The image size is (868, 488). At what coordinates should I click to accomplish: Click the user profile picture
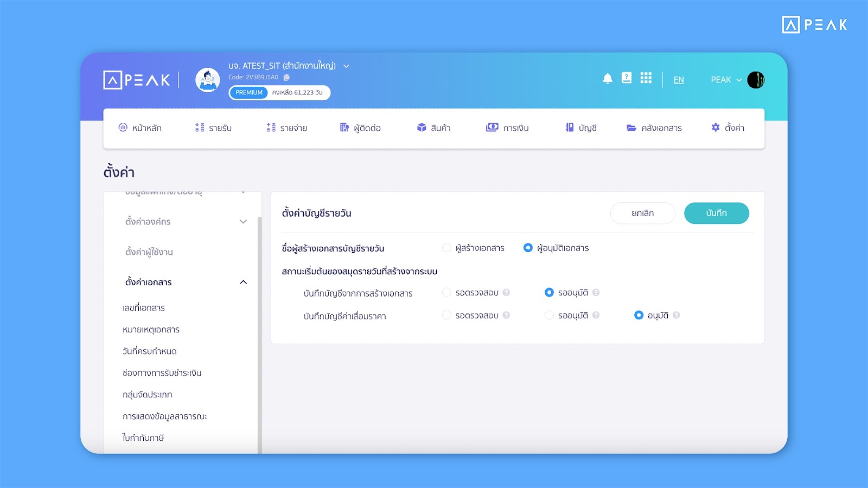pyautogui.click(x=756, y=80)
